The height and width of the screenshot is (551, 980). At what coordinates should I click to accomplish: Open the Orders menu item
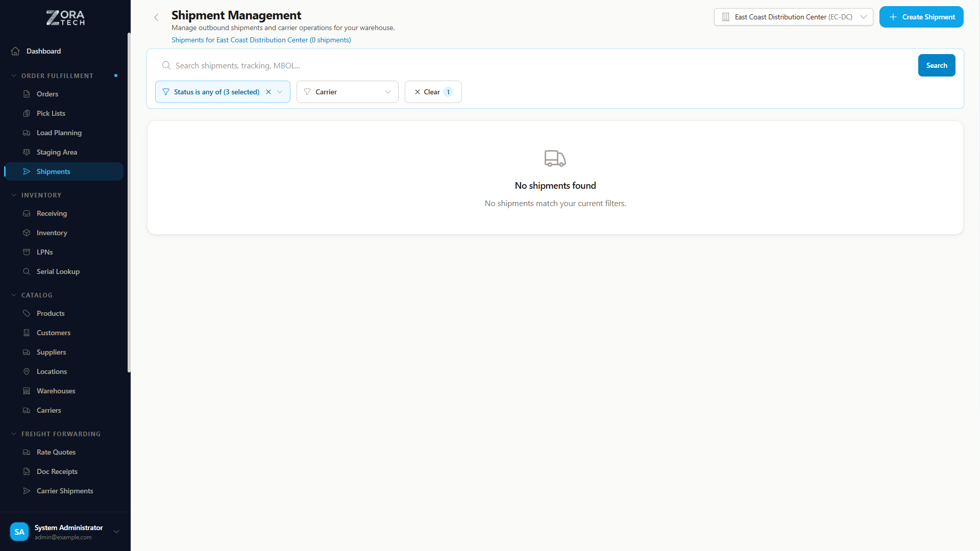pos(47,94)
